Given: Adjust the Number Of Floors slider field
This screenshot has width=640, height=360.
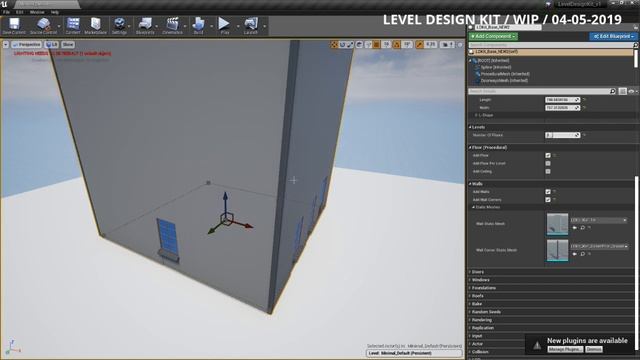Looking at the screenshot, I should [562, 135].
